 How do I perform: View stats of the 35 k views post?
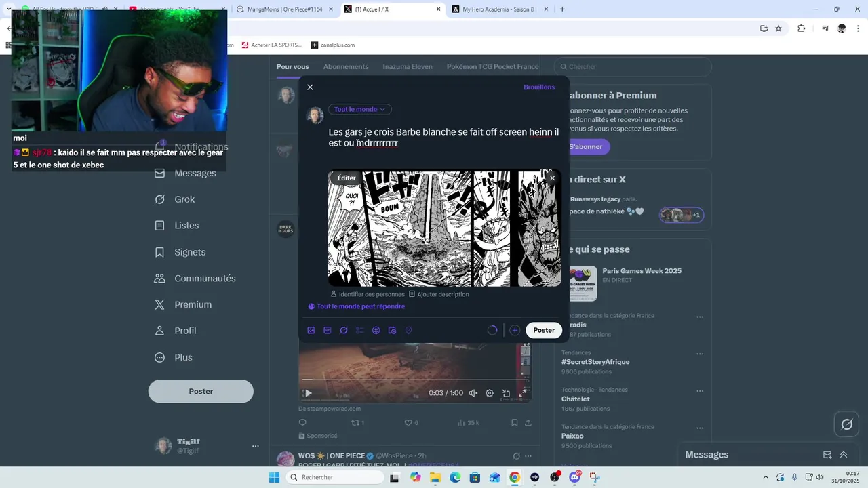click(469, 422)
